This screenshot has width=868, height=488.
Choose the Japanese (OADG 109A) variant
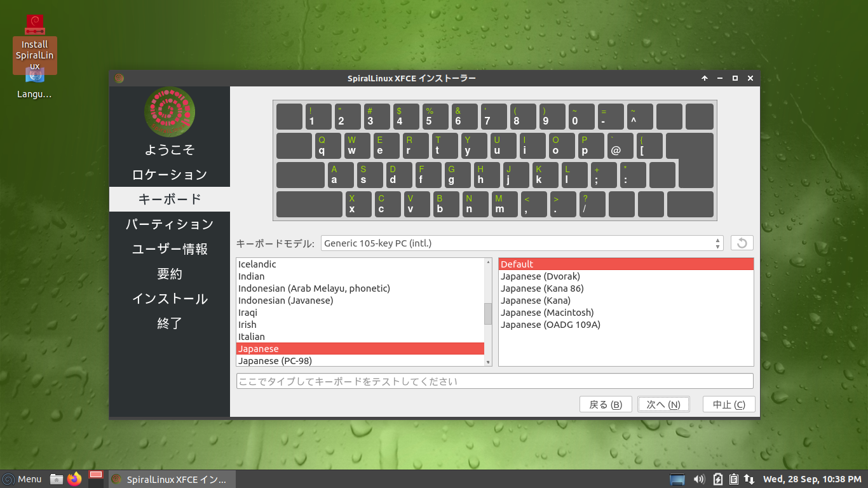[x=626, y=325]
